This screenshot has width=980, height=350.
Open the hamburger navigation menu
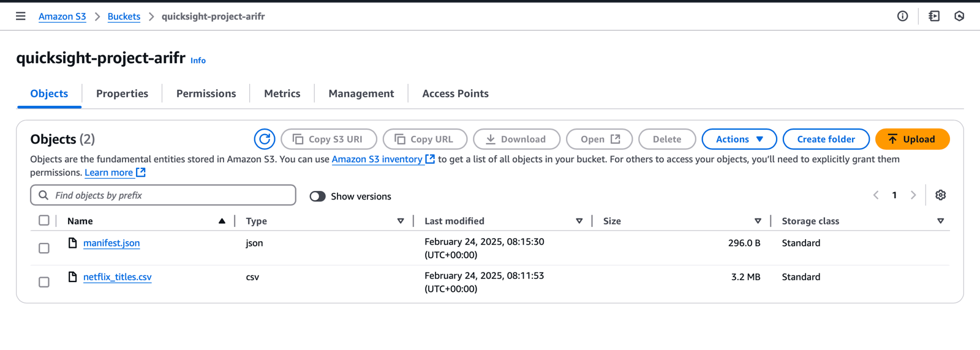[x=21, y=17]
